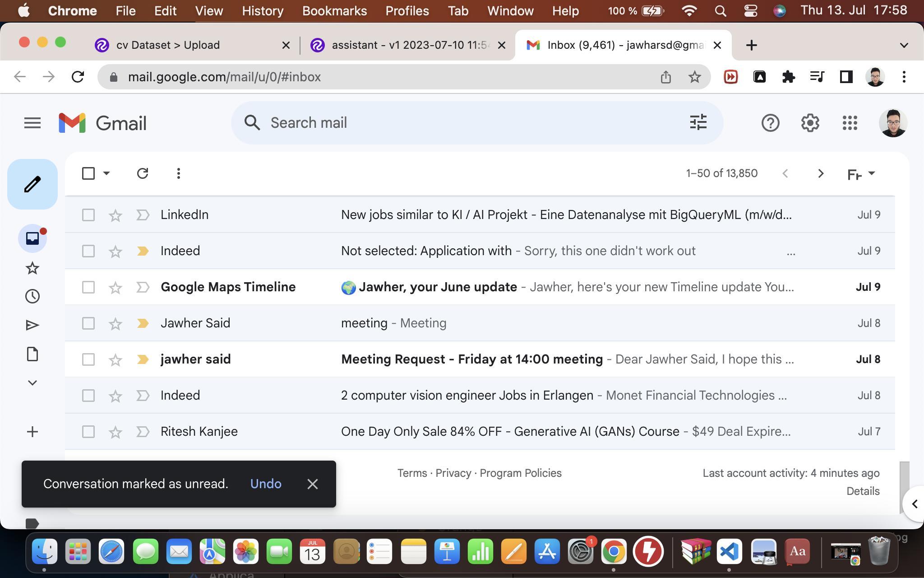This screenshot has height=578, width=924.
Task: Open Visual Studio Code from Dock
Action: pos(730,551)
